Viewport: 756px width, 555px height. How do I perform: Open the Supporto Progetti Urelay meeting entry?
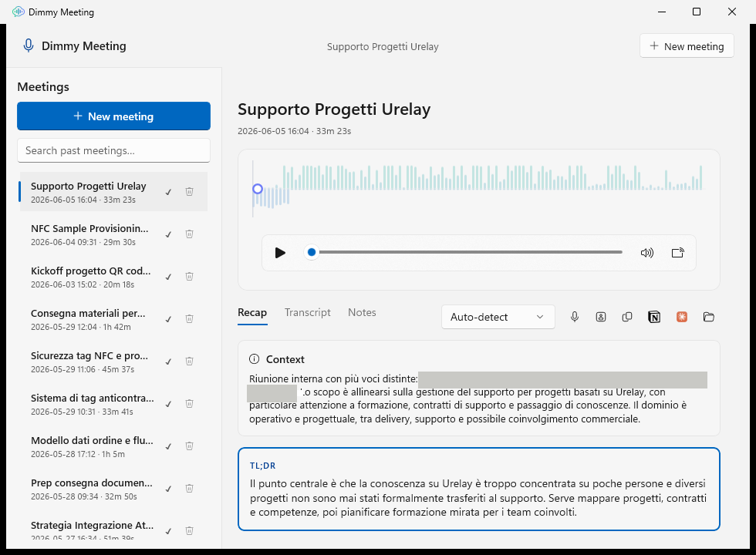tap(114, 192)
